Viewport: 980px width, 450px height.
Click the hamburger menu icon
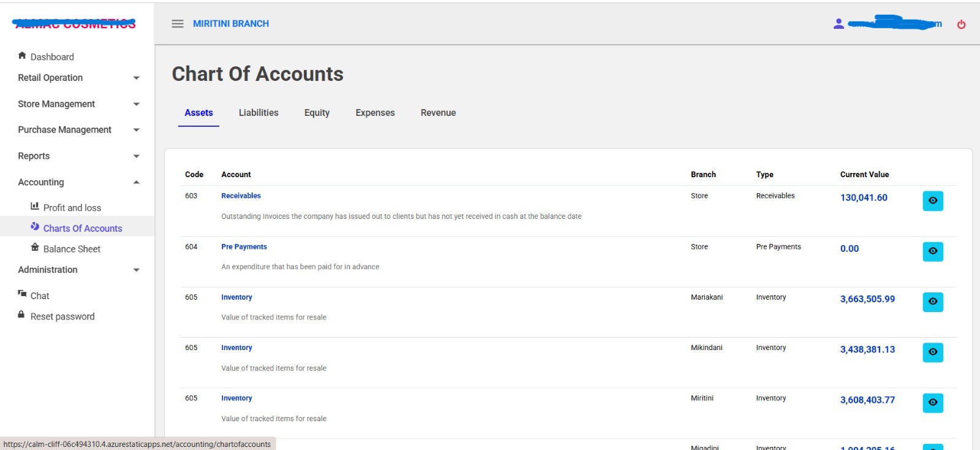(x=178, y=24)
